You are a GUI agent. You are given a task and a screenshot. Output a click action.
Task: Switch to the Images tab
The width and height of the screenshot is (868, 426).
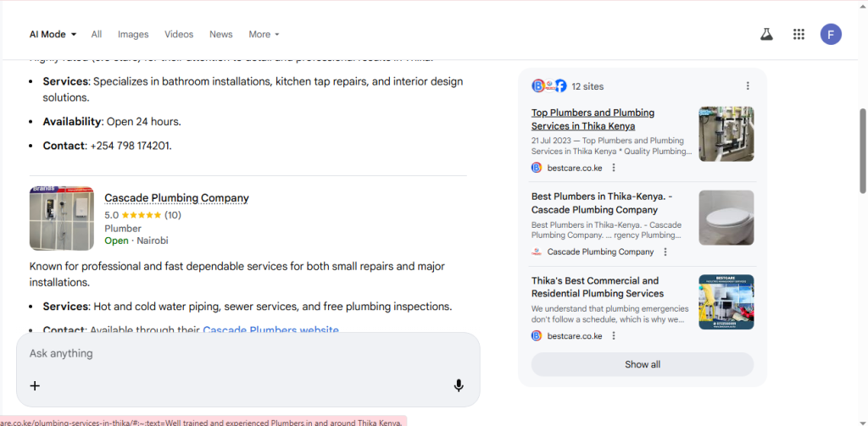(x=133, y=35)
